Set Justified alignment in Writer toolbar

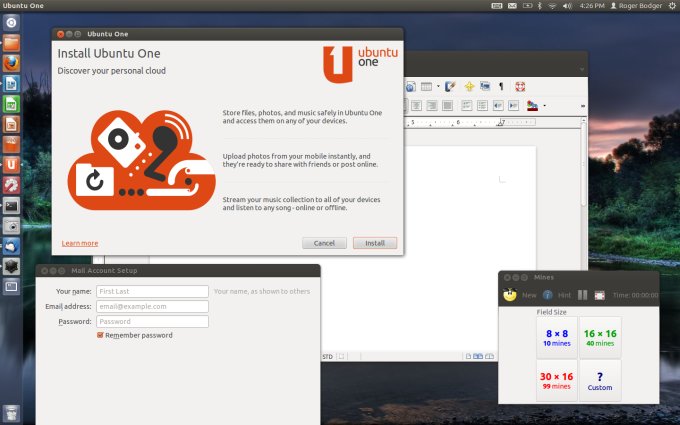[x=447, y=105]
